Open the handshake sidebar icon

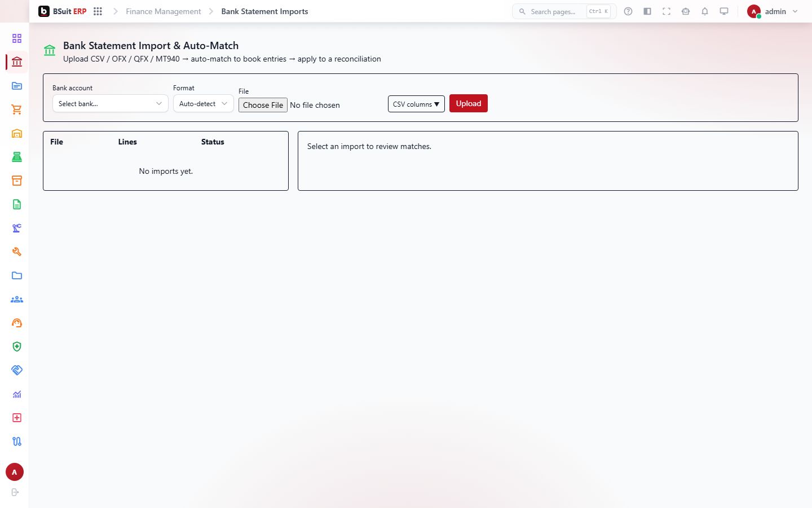(x=17, y=370)
